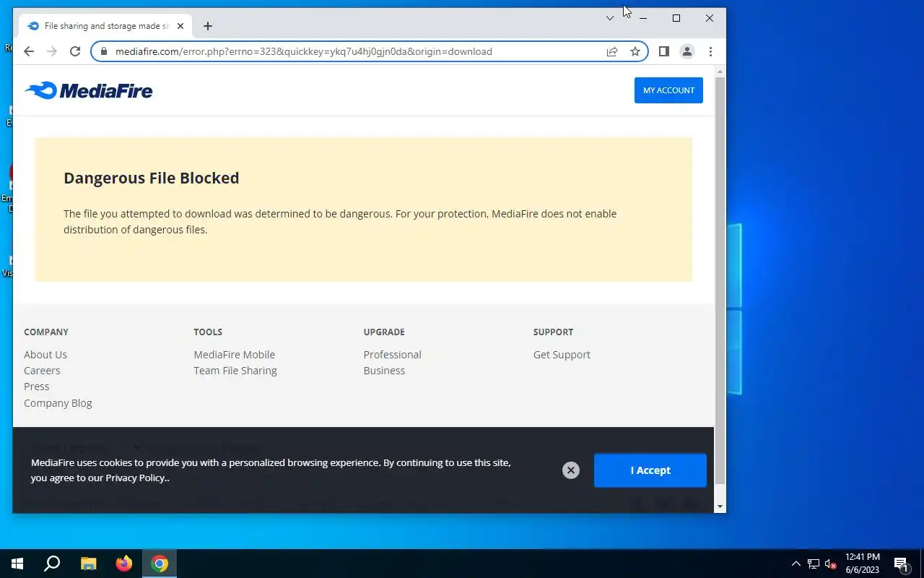924x578 pixels.
Task: Open the Professional upgrade link
Action: click(x=393, y=355)
